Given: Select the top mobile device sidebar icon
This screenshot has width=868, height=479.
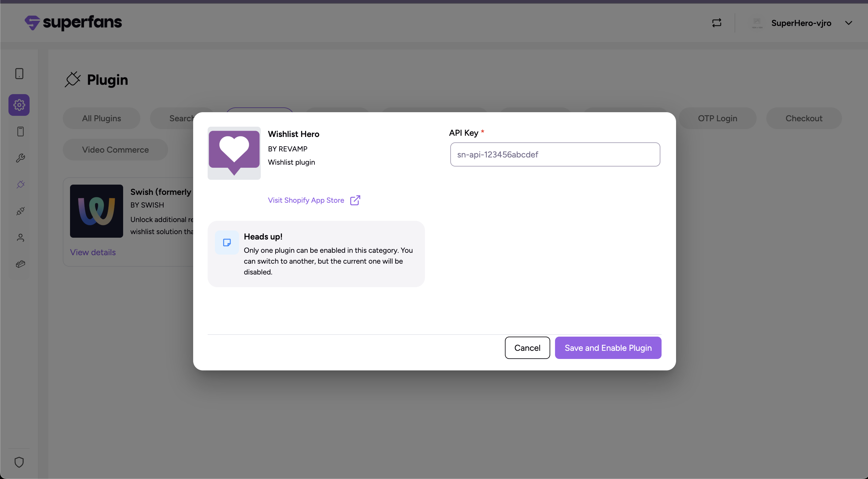Looking at the screenshot, I should coord(19,73).
